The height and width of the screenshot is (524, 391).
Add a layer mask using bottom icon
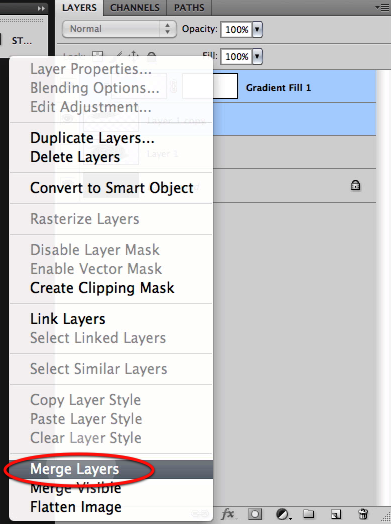[255, 514]
